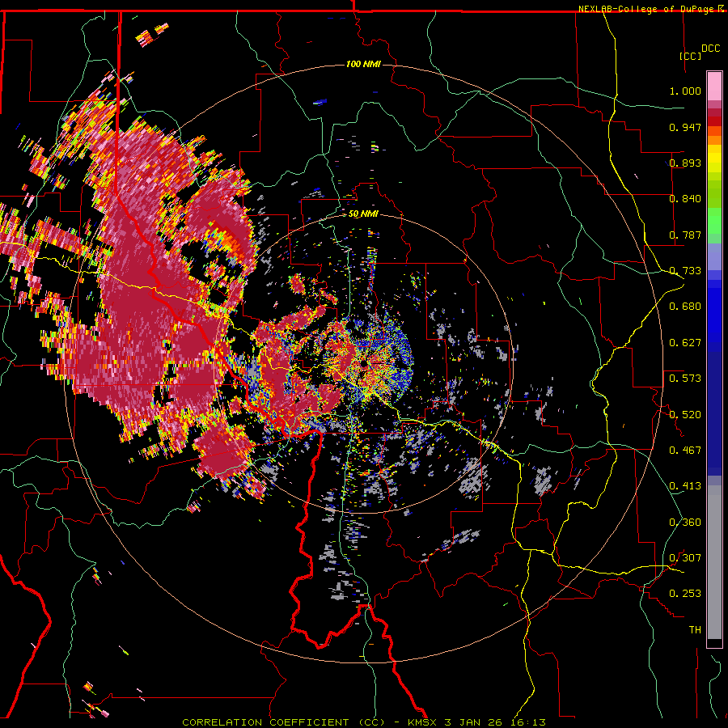Pick the light pink top color bar segment
This screenshot has height=728, width=728.
pyautogui.click(x=714, y=86)
